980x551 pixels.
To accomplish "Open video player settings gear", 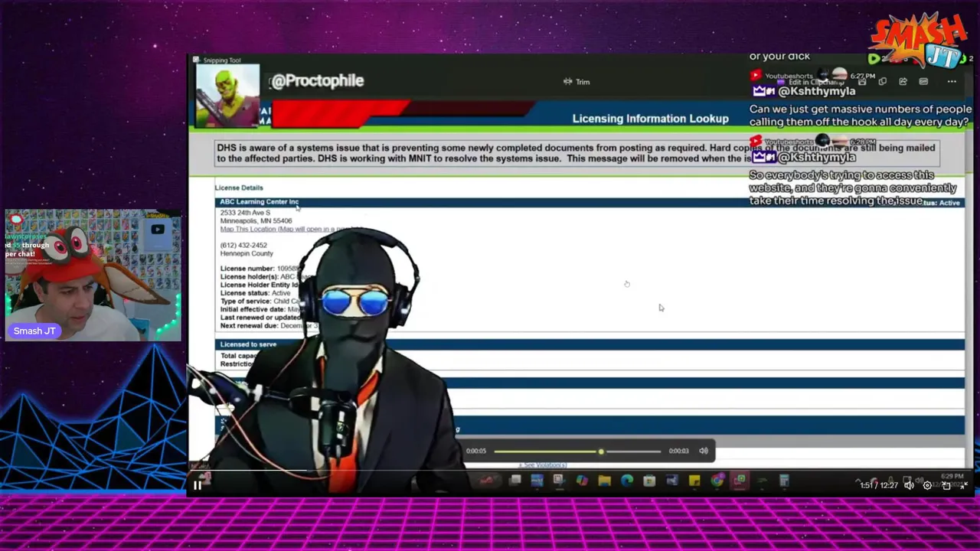I will (x=927, y=485).
